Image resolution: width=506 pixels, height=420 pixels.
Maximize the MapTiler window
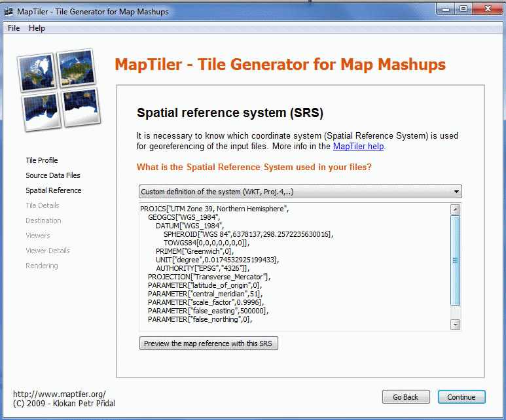tap(463, 9)
